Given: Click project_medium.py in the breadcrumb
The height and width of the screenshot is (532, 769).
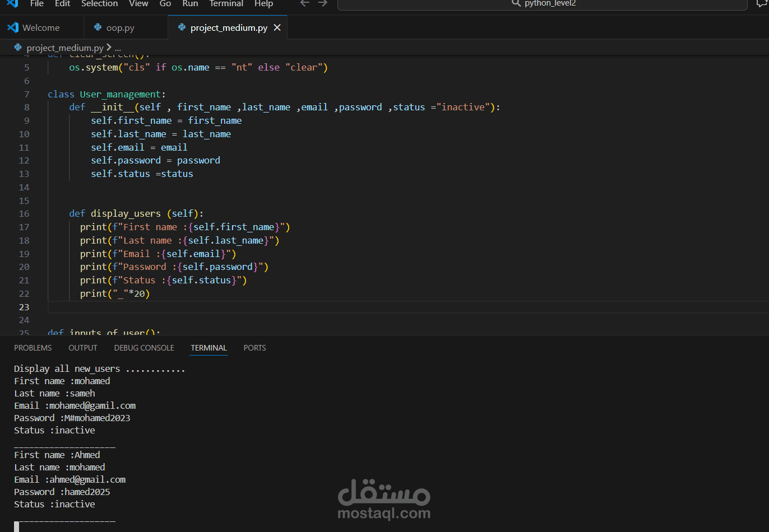Looking at the screenshot, I should pos(65,48).
